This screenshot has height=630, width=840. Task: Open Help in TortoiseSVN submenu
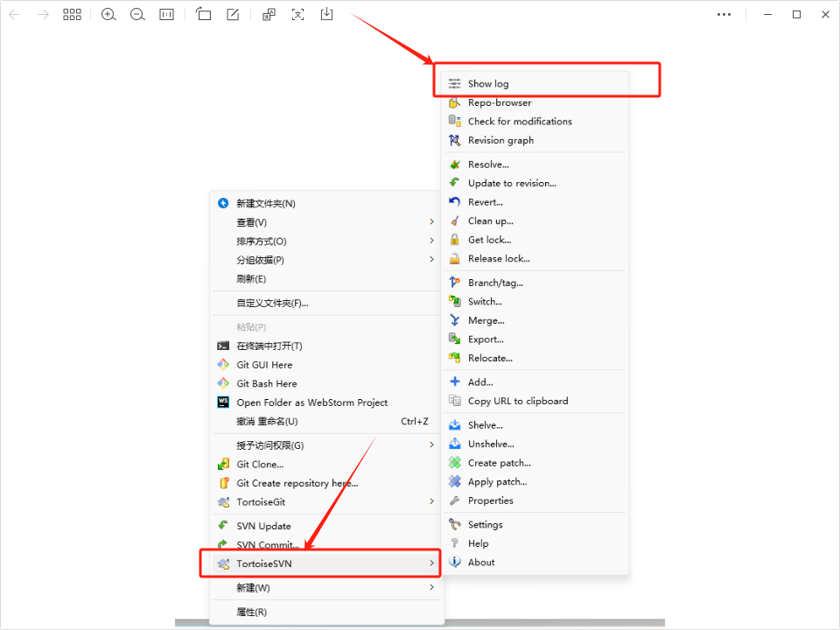[x=535, y=543]
